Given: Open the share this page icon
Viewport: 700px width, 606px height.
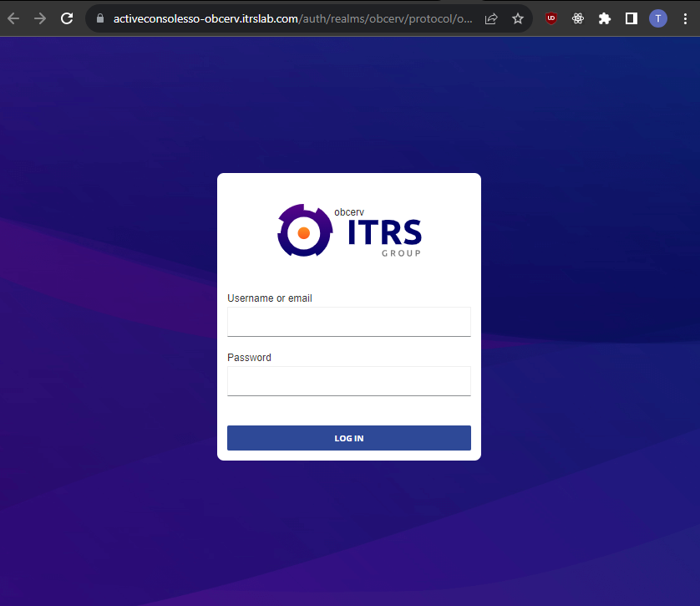Looking at the screenshot, I should [491, 18].
